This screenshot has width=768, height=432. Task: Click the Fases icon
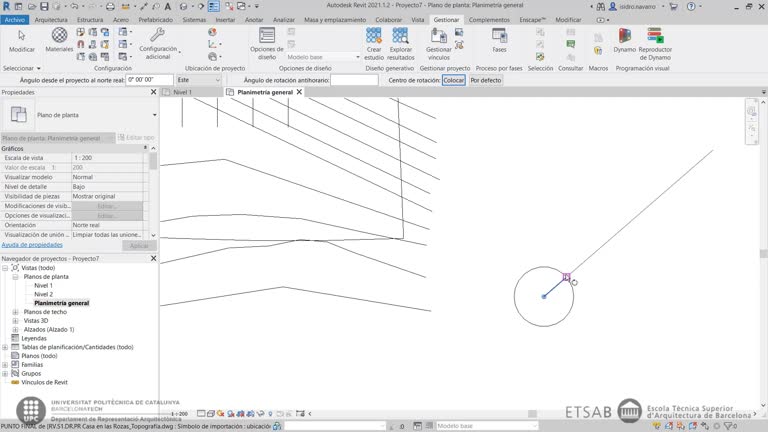499,40
